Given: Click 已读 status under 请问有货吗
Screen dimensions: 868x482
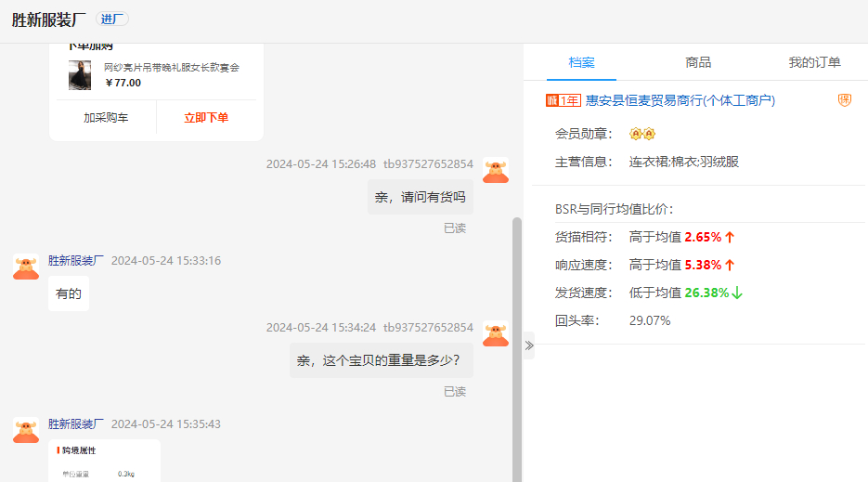Looking at the screenshot, I should 455,228.
